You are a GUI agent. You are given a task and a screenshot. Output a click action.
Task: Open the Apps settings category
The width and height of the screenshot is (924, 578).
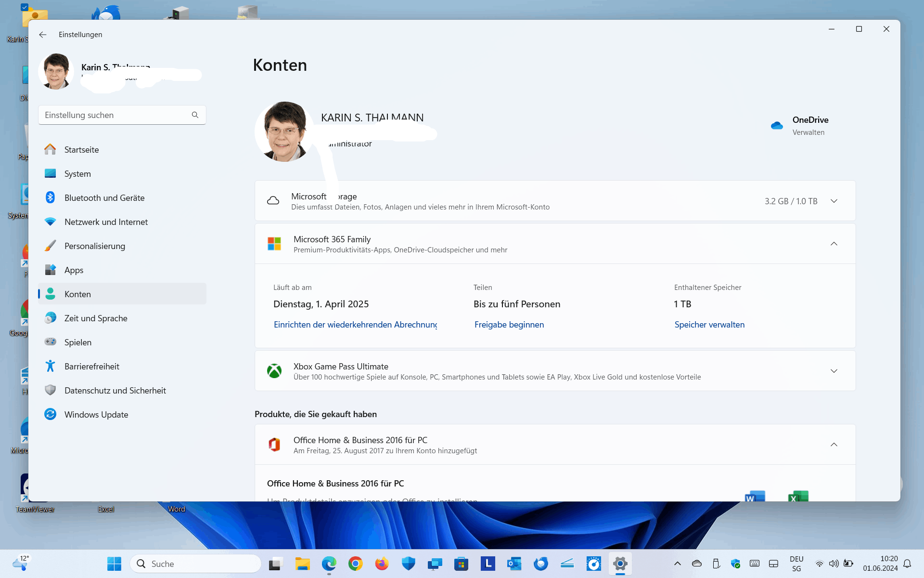pyautogui.click(x=74, y=270)
